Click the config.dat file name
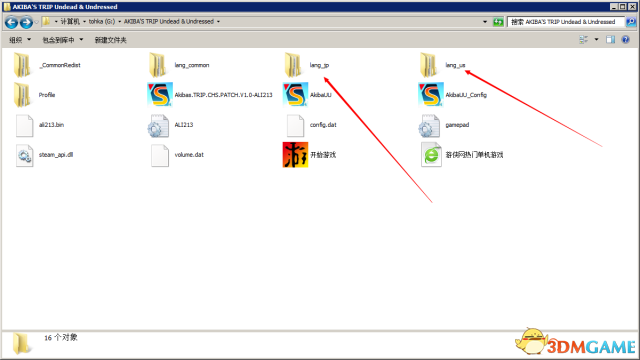Image resolution: width=640 pixels, height=360 pixels. click(x=323, y=124)
